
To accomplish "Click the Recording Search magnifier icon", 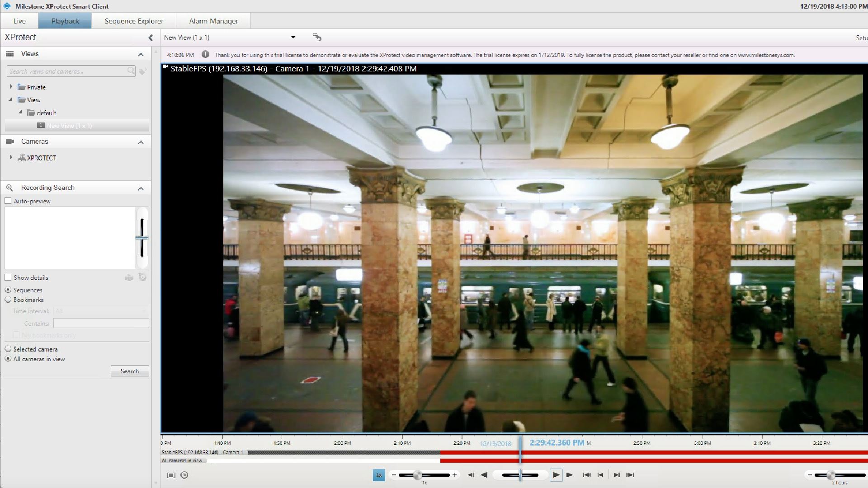I will pyautogui.click(x=9, y=188).
